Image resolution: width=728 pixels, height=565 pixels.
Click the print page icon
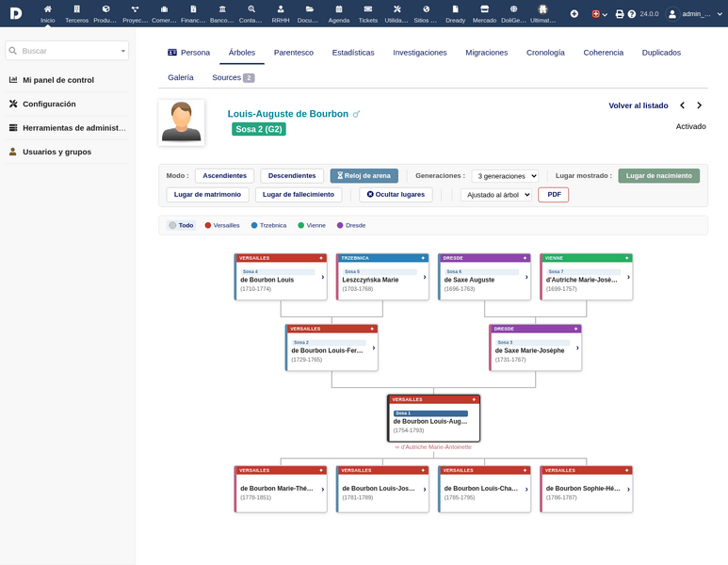coord(620,14)
